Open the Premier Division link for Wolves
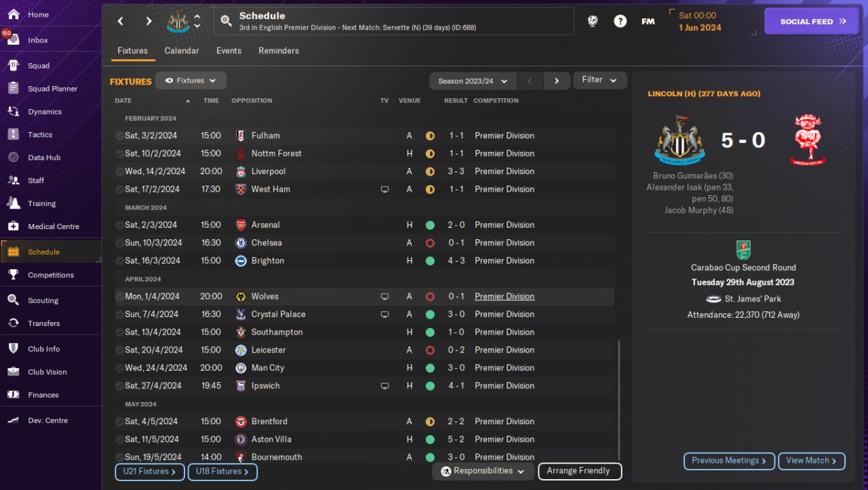The image size is (868, 490). [505, 296]
